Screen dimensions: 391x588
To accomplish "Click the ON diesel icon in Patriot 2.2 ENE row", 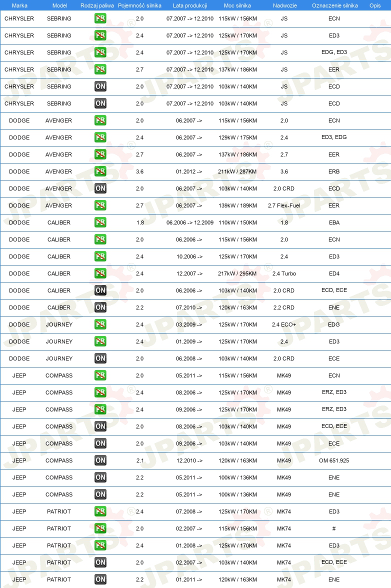I will point(100,579).
